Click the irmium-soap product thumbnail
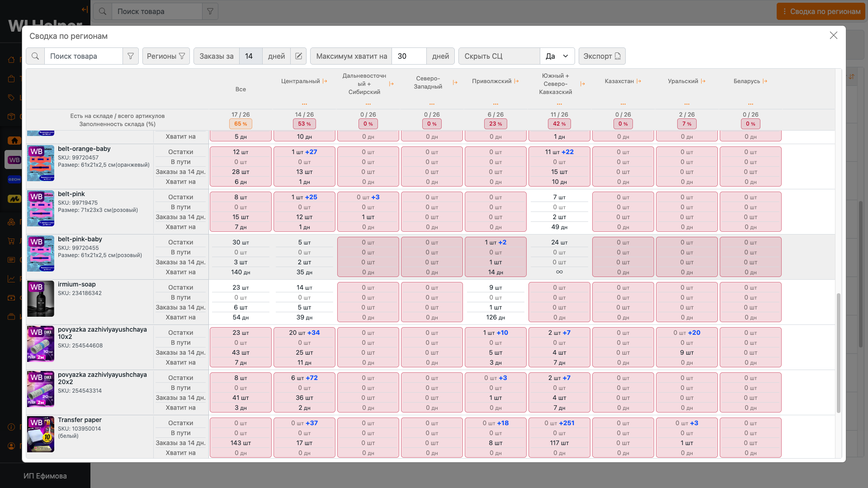868x488 pixels. click(x=41, y=299)
